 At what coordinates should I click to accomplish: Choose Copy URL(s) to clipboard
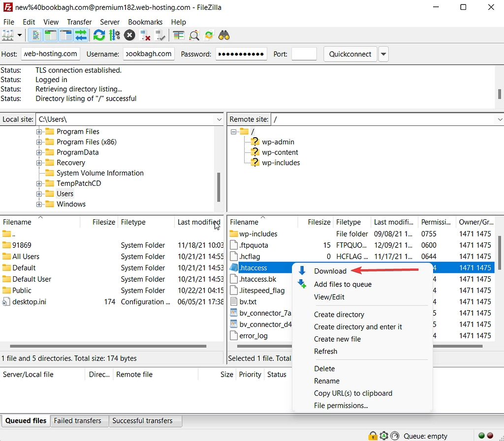pos(353,393)
